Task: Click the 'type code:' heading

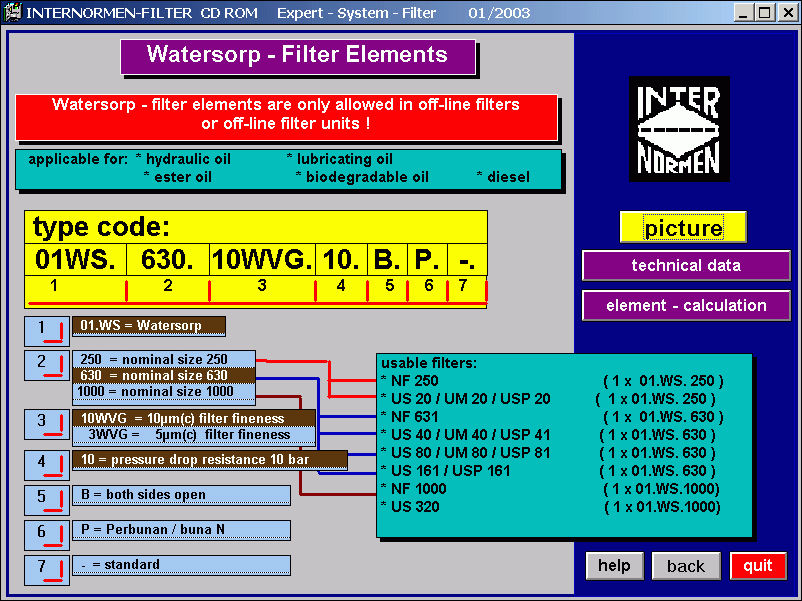Action: pos(101,227)
